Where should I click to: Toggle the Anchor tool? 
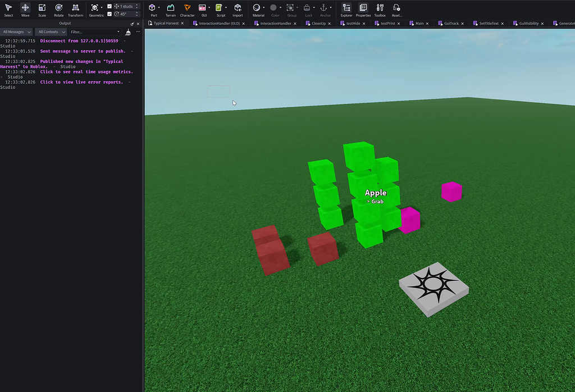coord(323,8)
